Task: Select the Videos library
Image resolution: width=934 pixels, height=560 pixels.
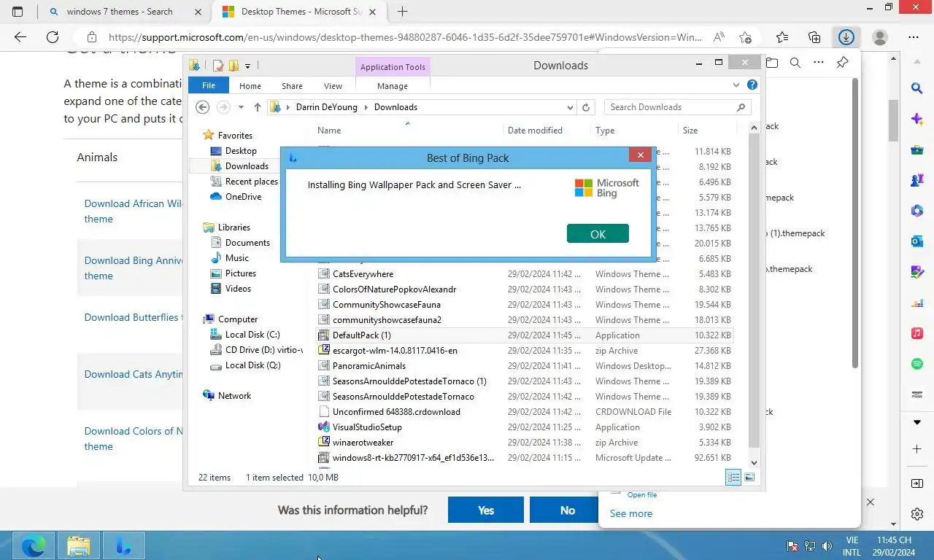Action: click(x=238, y=289)
